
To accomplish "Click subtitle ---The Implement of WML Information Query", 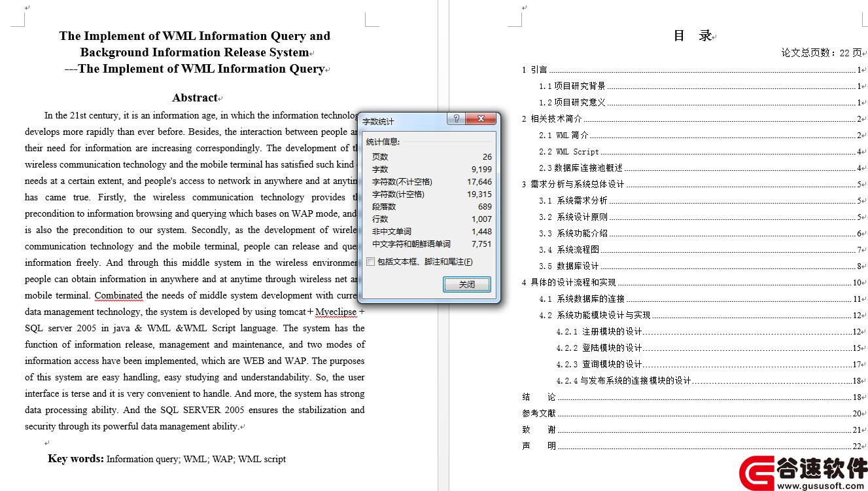I will coord(195,69).
